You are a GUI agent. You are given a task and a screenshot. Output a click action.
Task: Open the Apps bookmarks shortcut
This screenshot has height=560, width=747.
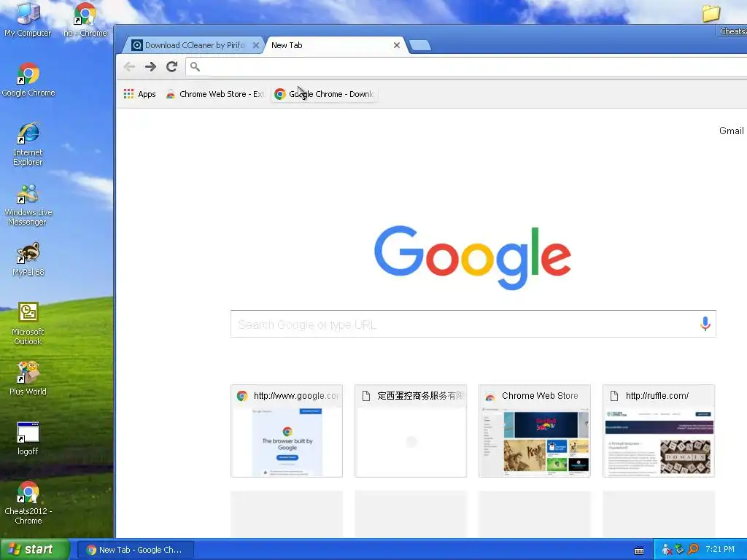point(139,94)
